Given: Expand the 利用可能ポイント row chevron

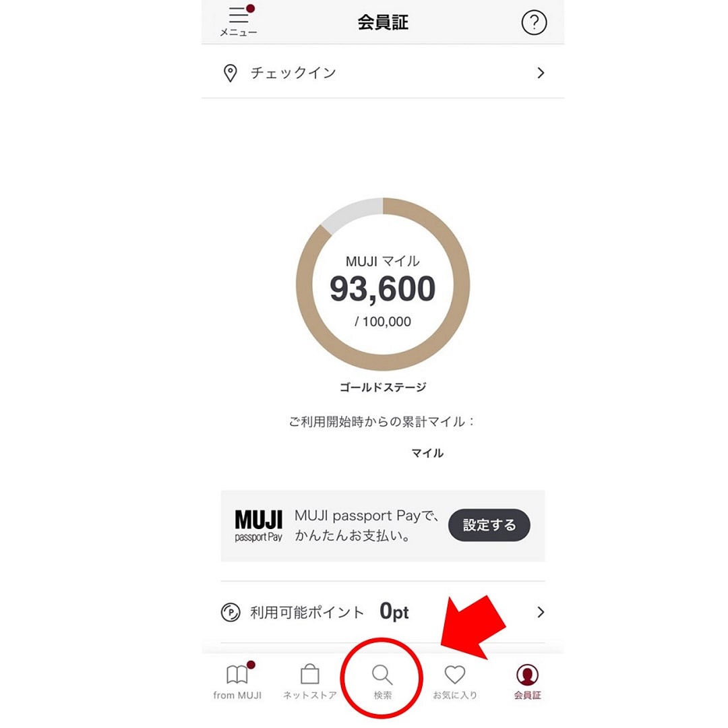Looking at the screenshot, I should coord(541,612).
